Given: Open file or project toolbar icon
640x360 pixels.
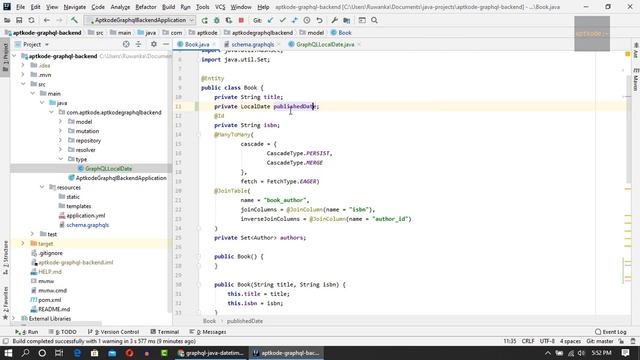Looking at the screenshot, I should [7, 20].
